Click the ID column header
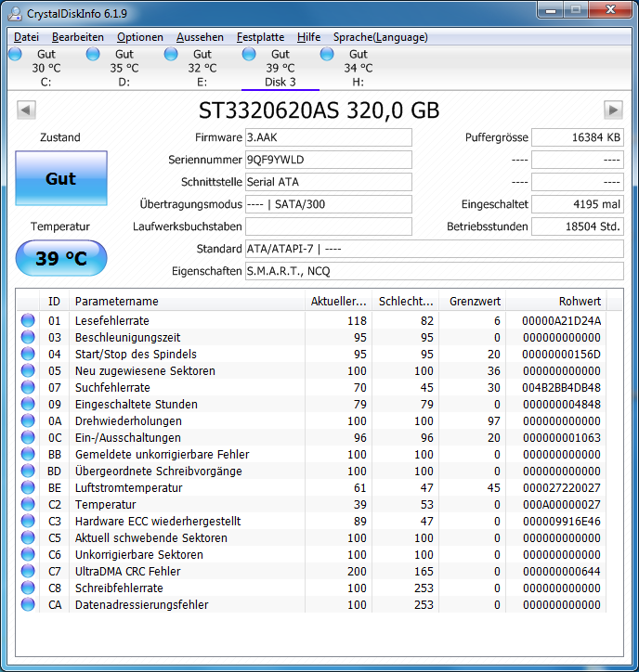 tap(54, 302)
